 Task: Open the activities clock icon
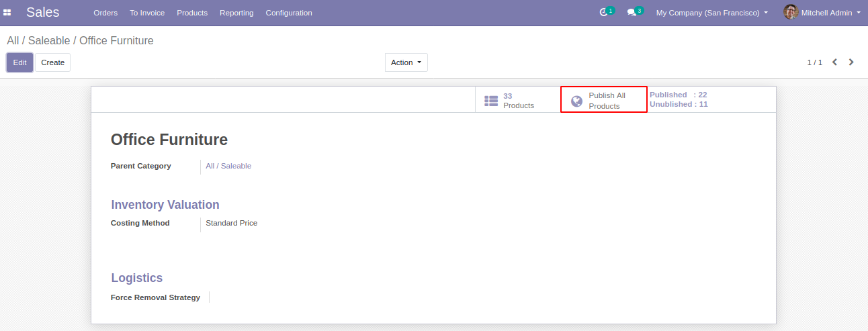coord(603,13)
